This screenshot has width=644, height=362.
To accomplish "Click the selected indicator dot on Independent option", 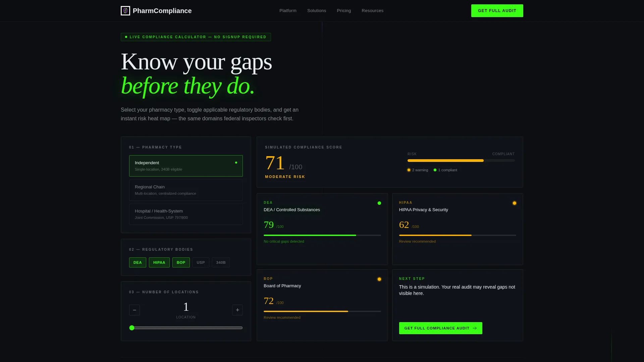I will 236,163.
